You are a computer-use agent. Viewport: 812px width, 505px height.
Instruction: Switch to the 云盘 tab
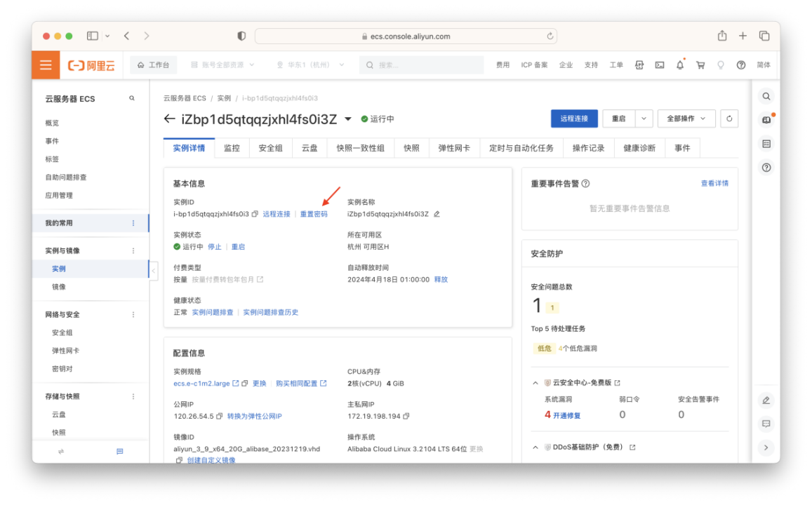[310, 149]
